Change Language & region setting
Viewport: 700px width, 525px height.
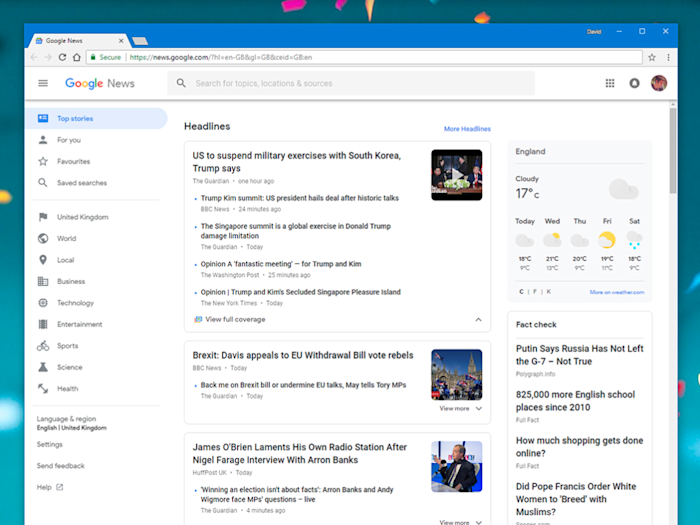71,423
